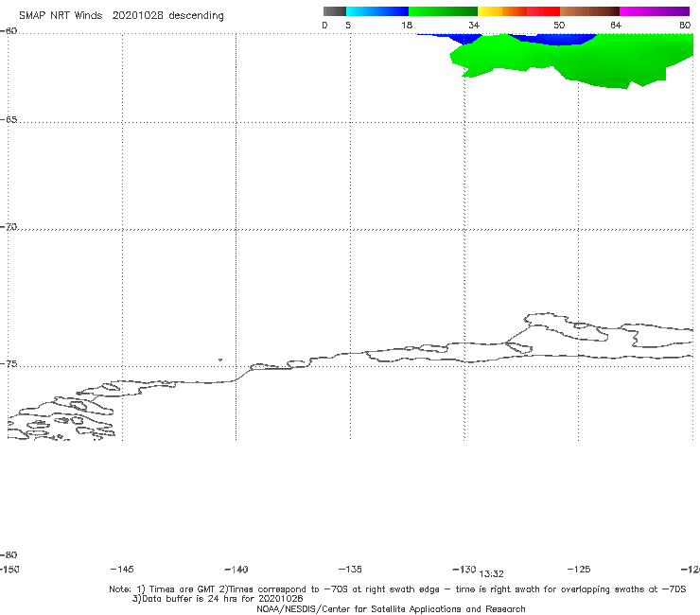This screenshot has width=700, height=615.
Task: Click the green segment of the color bar
Action: pos(443,11)
